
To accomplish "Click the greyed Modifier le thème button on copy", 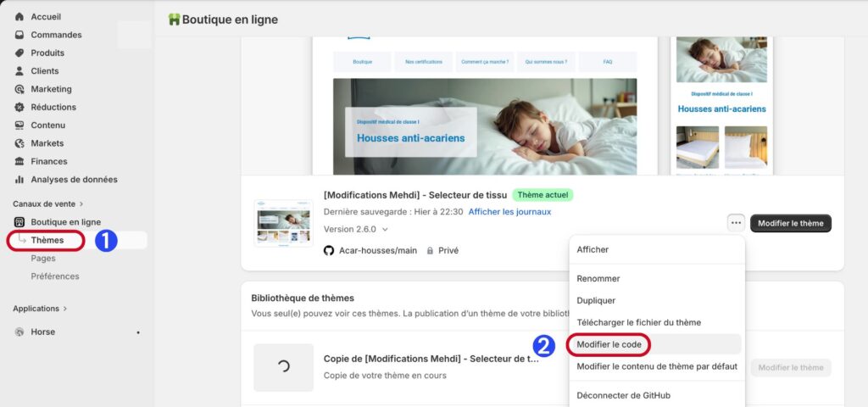I will tap(791, 368).
